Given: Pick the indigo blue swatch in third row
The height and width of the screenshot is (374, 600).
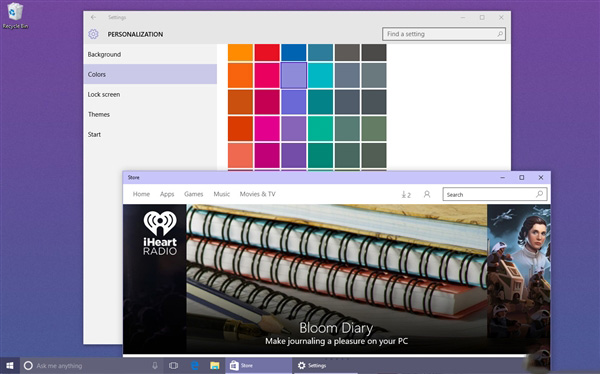Looking at the screenshot, I should pyautogui.click(x=294, y=102).
